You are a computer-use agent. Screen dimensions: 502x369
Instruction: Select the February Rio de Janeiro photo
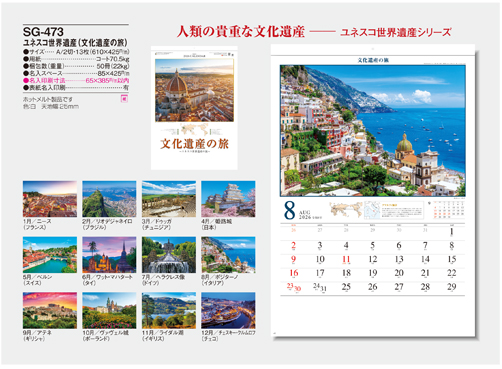109,199
